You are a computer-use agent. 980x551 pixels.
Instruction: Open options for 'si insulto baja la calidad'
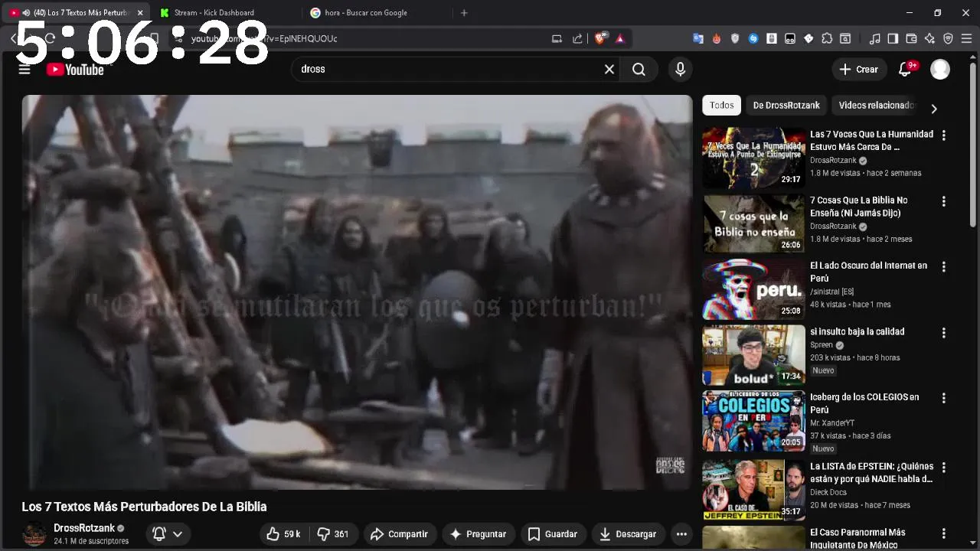pos(943,333)
